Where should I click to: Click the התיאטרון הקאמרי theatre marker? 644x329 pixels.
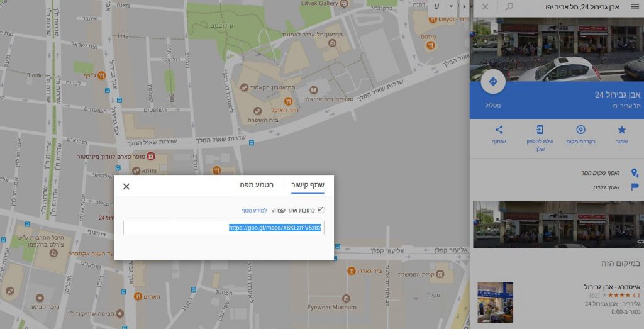(x=244, y=87)
